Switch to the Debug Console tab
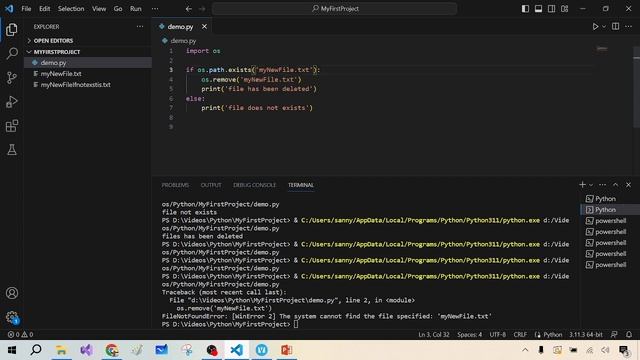The height and width of the screenshot is (360, 640). (x=254, y=185)
